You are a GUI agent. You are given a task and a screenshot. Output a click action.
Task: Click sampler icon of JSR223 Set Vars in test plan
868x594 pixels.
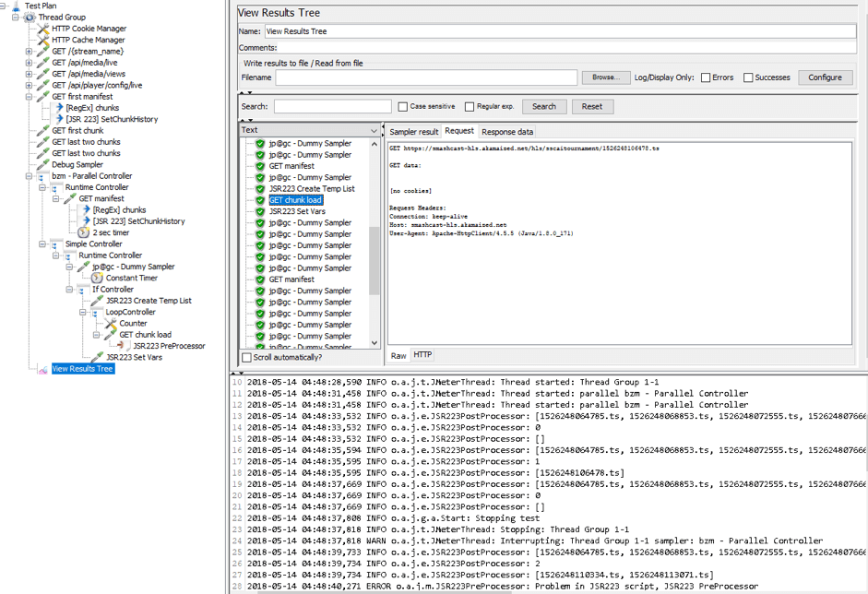98,357
